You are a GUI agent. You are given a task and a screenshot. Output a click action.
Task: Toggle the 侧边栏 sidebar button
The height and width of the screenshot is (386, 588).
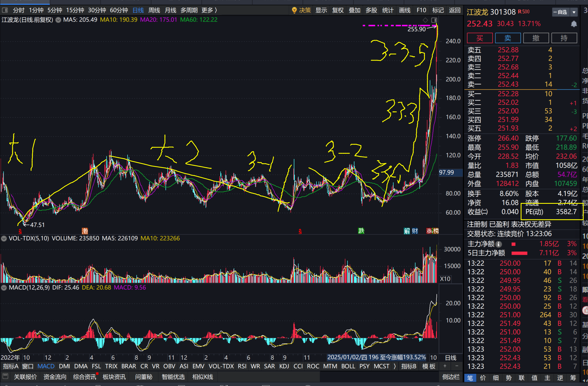(x=451, y=377)
